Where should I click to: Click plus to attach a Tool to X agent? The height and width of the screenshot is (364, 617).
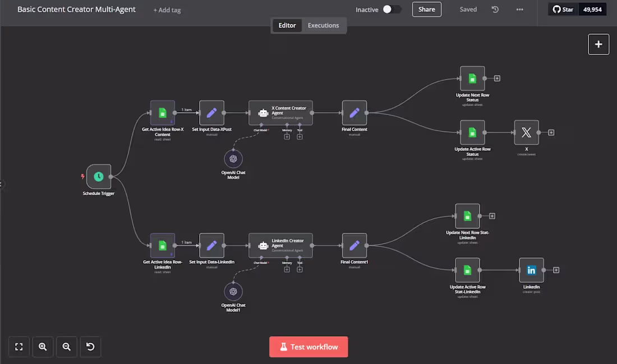pyautogui.click(x=300, y=136)
